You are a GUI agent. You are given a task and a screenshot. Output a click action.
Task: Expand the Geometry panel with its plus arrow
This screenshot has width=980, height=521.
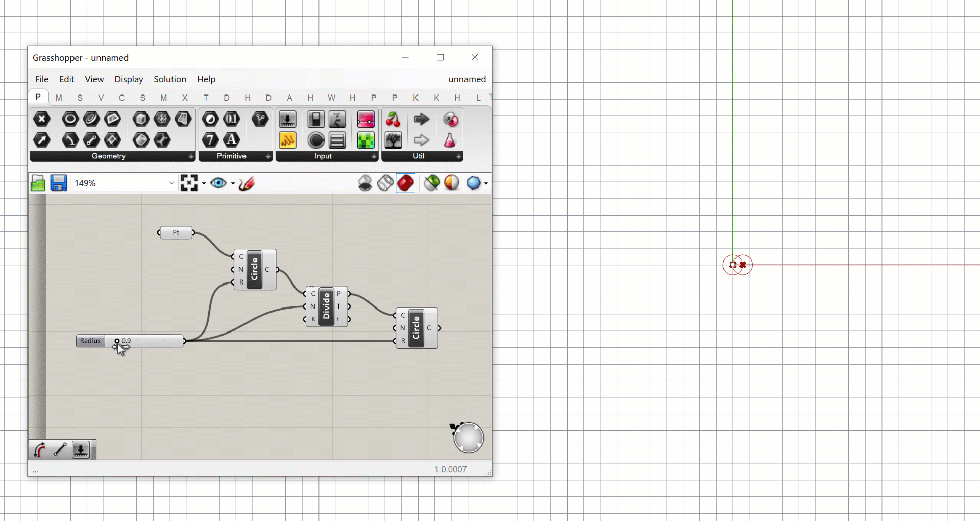coord(191,157)
